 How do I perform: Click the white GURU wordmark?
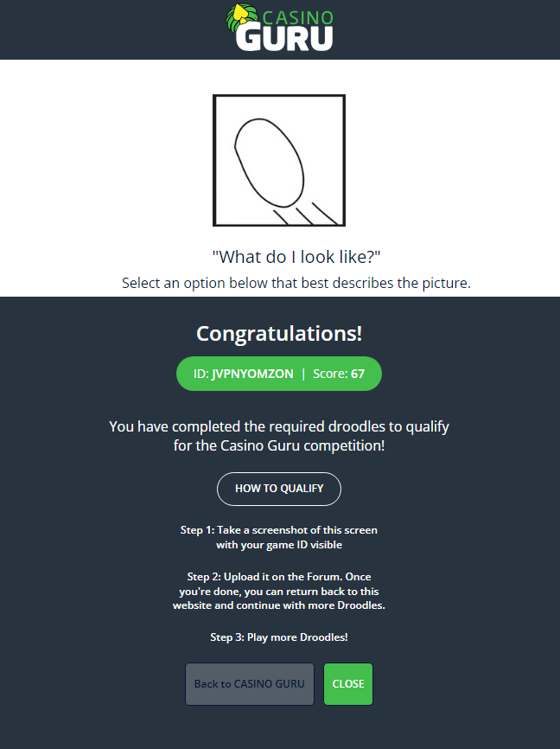pos(284,38)
